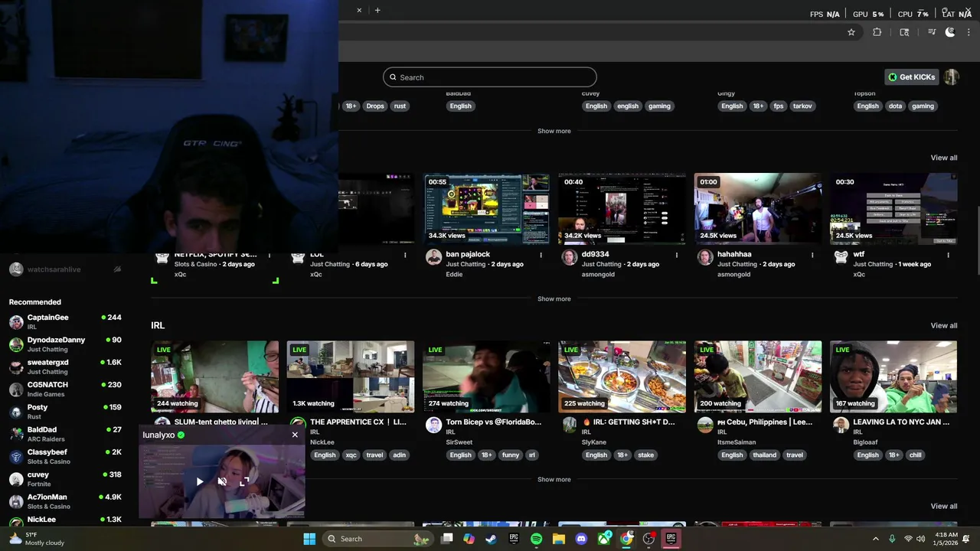
Task: Open 'dd9334' clip thumbnail
Action: point(622,209)
